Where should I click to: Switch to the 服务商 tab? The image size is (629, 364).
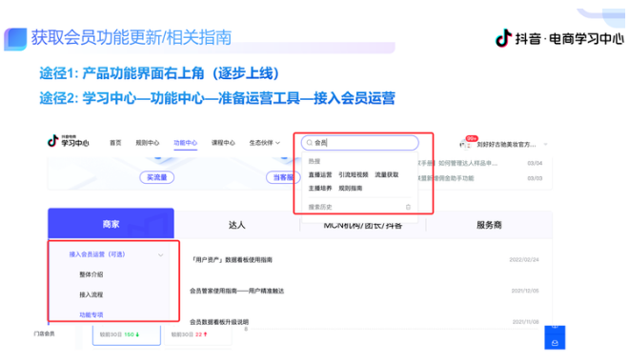point(489,225)
